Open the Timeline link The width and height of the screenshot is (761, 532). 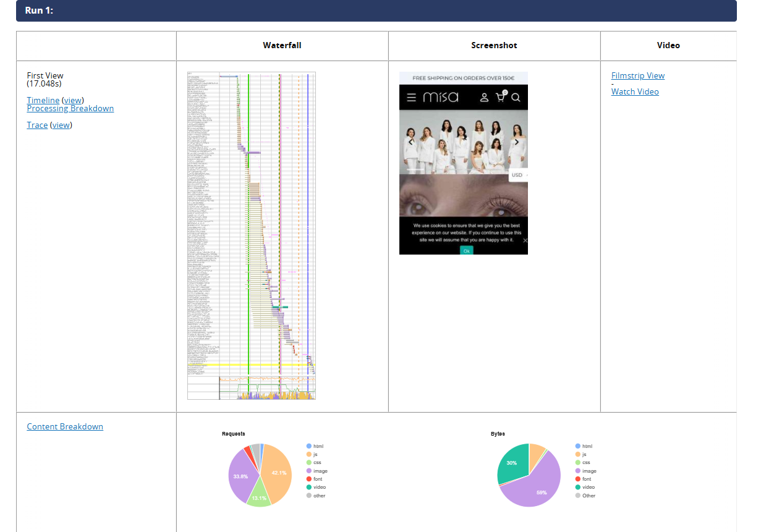coord(43,100)
